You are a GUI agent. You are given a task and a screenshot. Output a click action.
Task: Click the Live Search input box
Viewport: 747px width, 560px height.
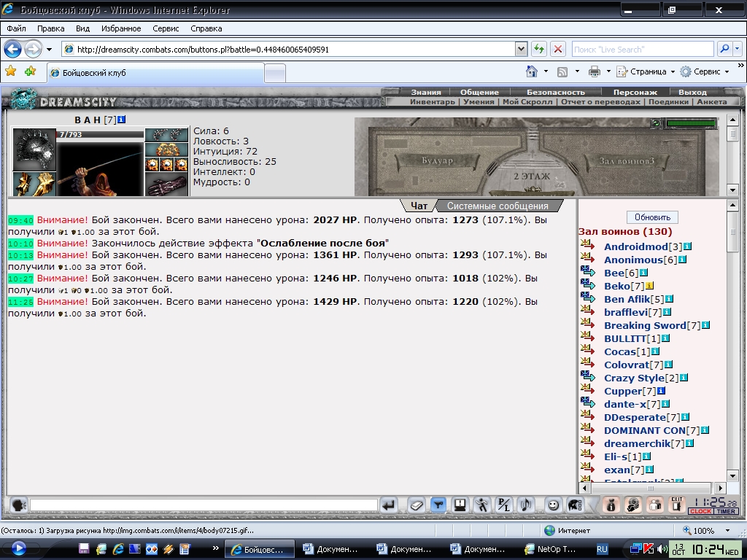[x=642, y=49]
